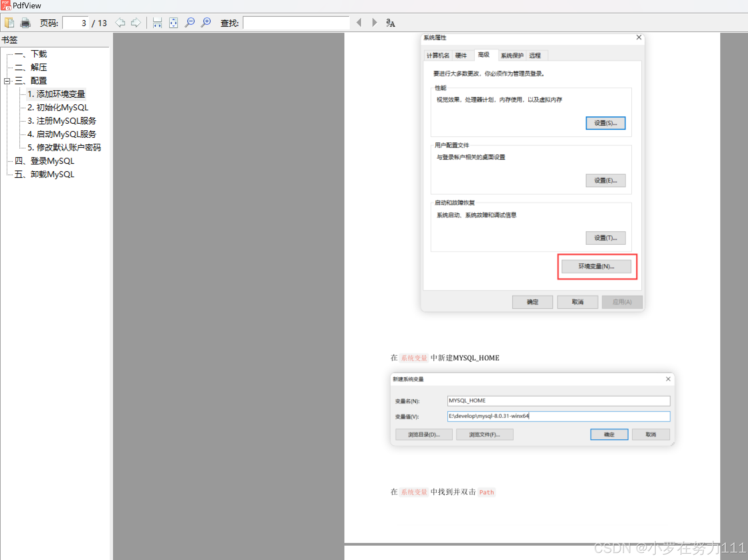Go to the previous page arrow

pyautogui.click(x=120, y=23)
